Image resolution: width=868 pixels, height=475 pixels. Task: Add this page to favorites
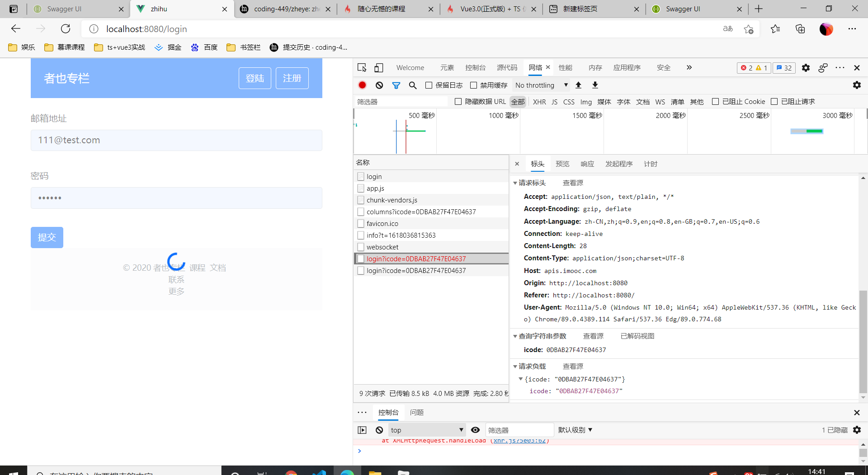click(x=749, y=29)
